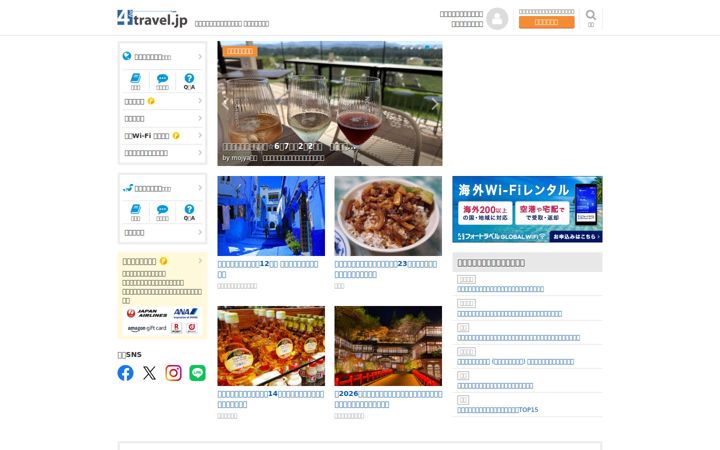The height and width of the screenshot is (450, 720).
Task: Open the sidebar link ending with 'TOP15'
Action: (x=498, y=410)
